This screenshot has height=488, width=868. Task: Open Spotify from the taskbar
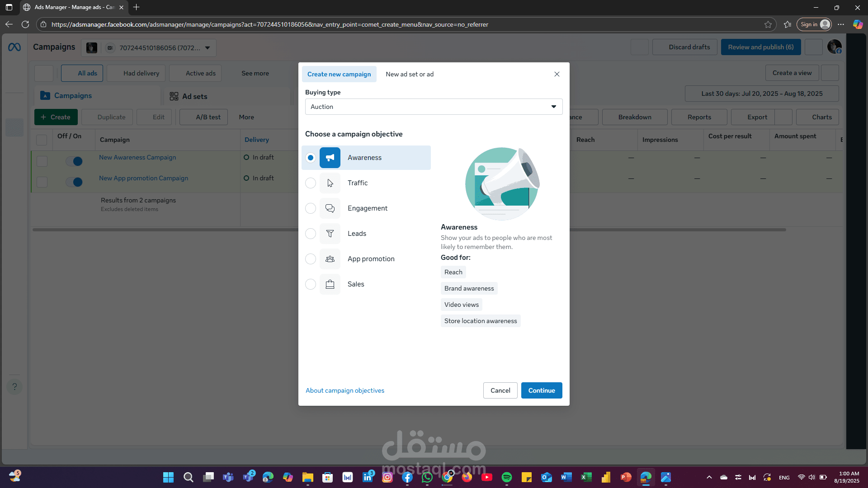click(507, 477)
